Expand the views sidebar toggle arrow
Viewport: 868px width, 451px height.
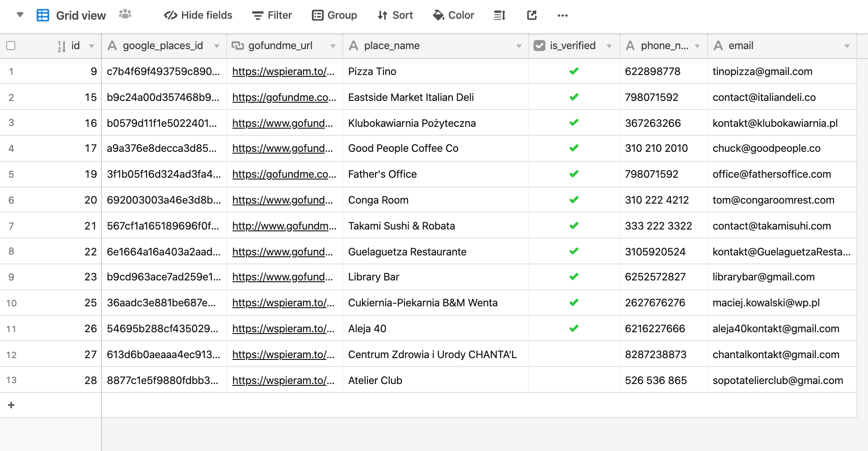point(20,15)
